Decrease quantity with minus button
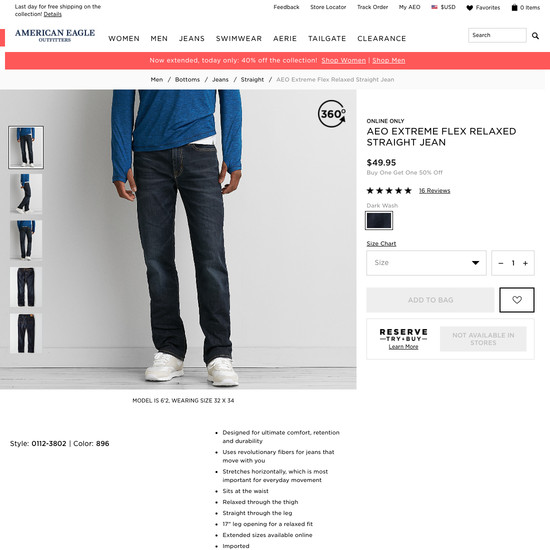The width and height of the screenshot is (550, 550). click(x=501, y=263)
